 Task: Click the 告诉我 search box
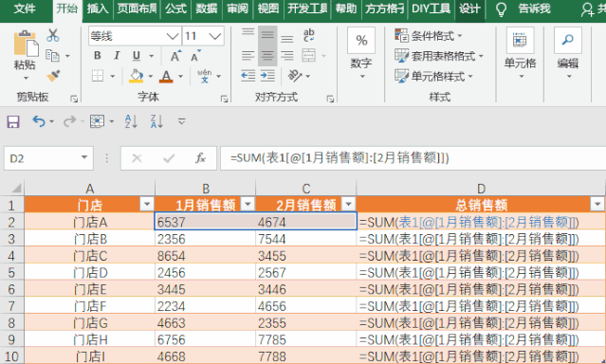(x=534, y=9)
